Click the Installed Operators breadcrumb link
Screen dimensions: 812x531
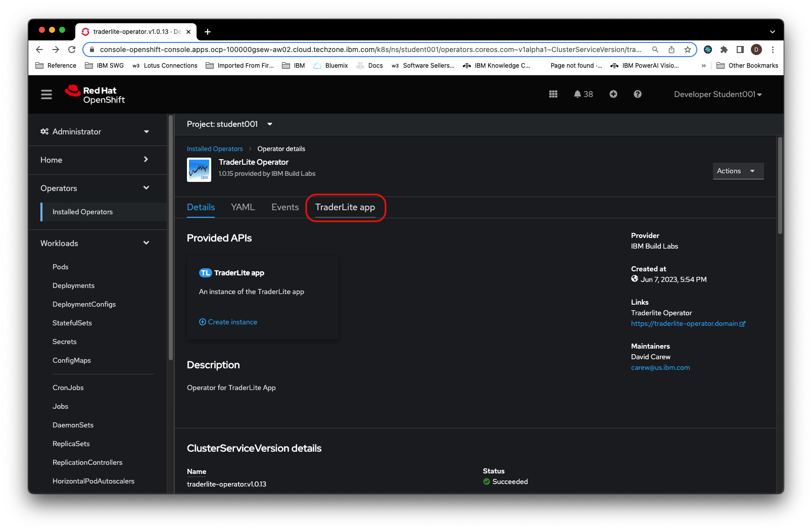[x=215, y=149]
